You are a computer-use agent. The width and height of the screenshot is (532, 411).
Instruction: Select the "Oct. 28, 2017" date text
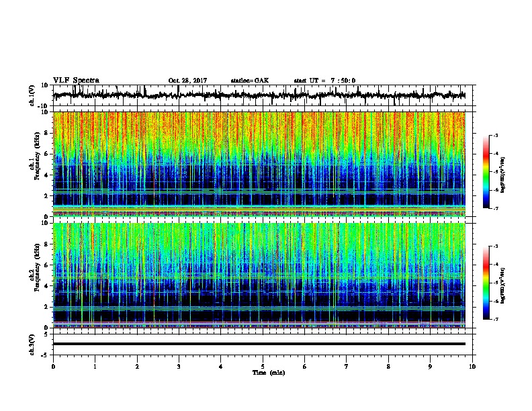(187, 81)
